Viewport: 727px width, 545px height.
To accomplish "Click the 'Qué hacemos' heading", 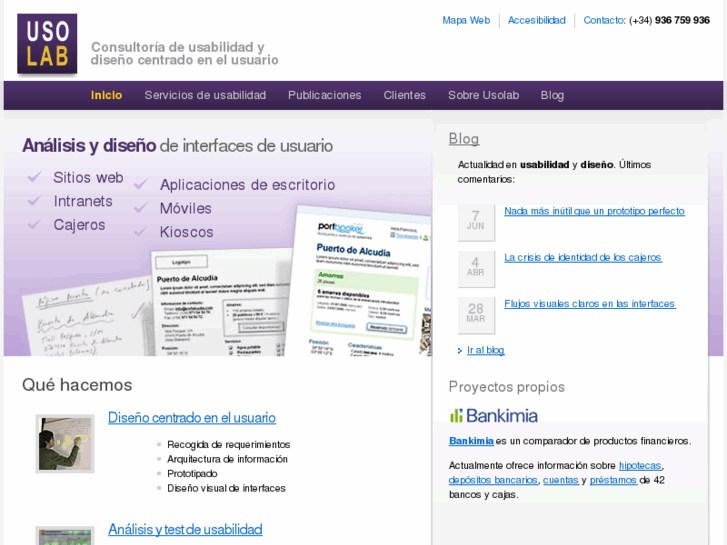I will [x=77, y=385].
